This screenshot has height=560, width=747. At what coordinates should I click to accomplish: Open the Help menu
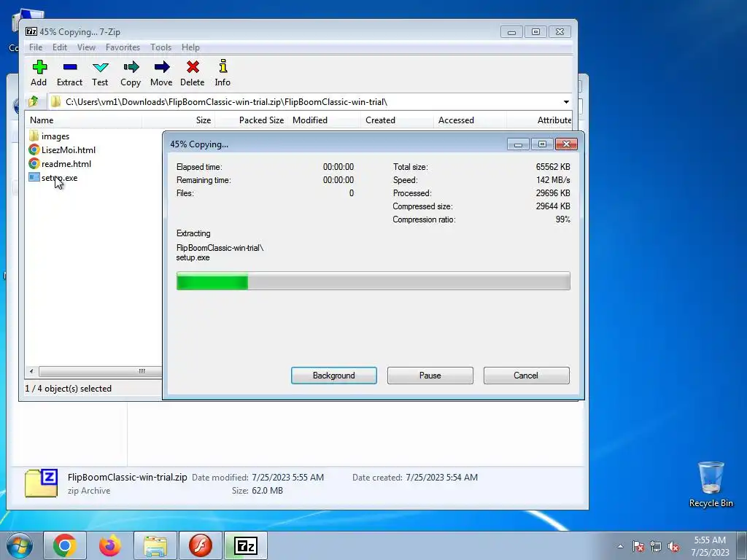click(x=190, y=47)
